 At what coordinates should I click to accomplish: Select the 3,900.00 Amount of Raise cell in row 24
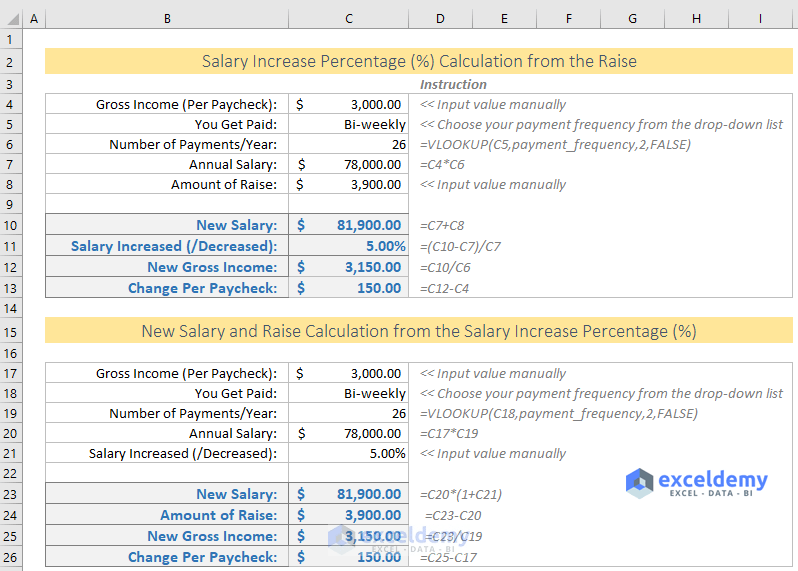point(349,515)
